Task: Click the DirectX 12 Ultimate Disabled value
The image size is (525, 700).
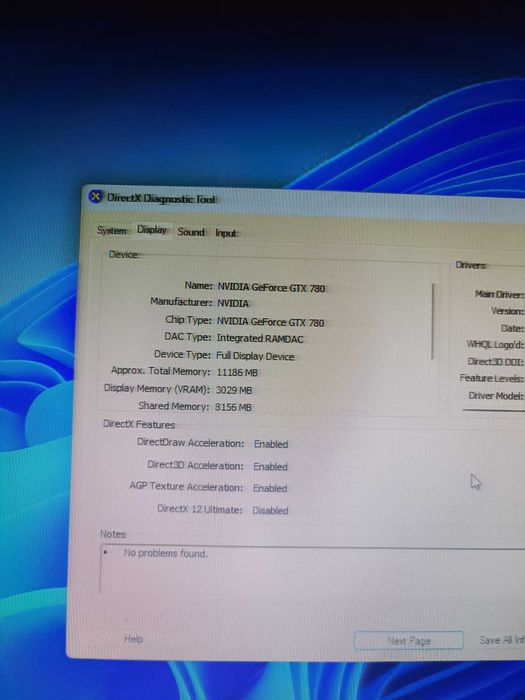Action: point(270,510)
